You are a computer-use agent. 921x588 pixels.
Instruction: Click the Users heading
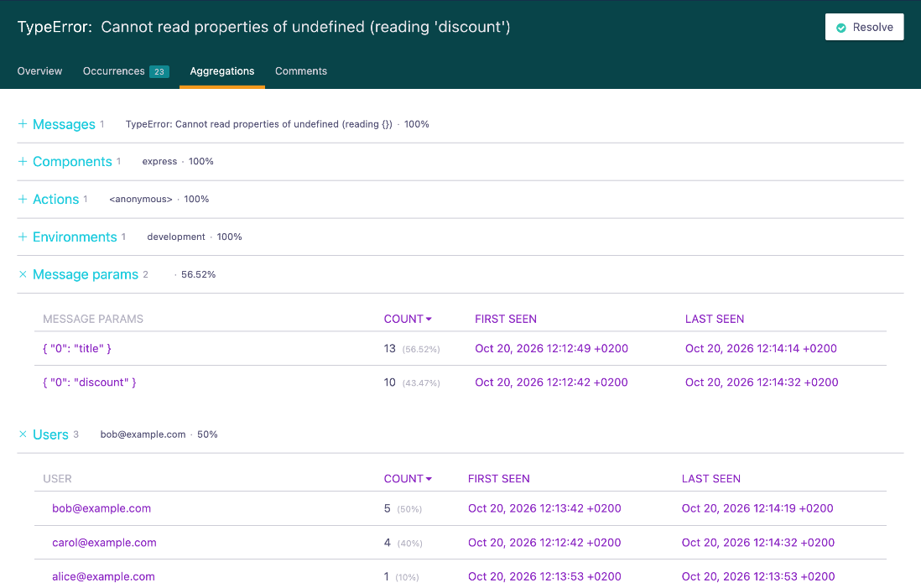(50, 434)
